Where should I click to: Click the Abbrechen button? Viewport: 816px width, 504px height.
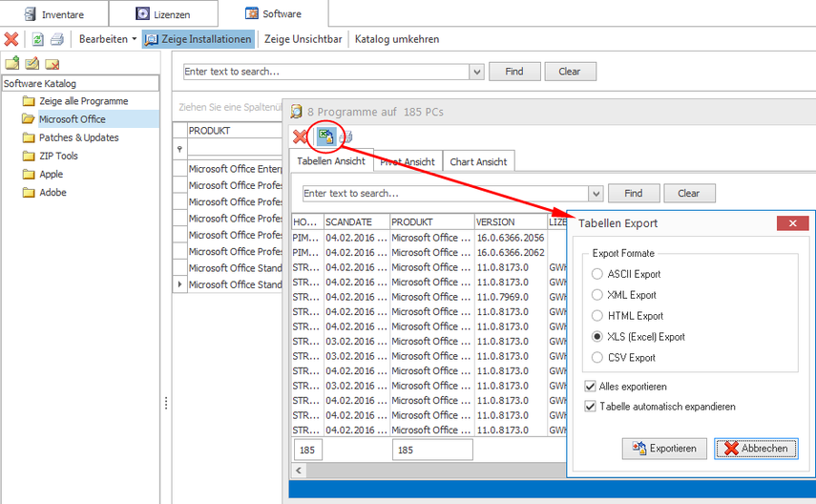pyautogui.click(x=756, y=449)
